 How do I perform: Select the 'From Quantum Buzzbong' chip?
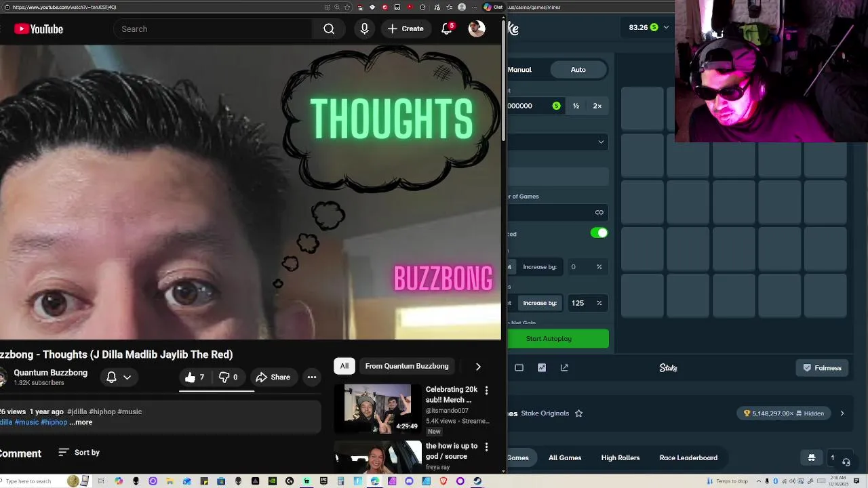407,366
